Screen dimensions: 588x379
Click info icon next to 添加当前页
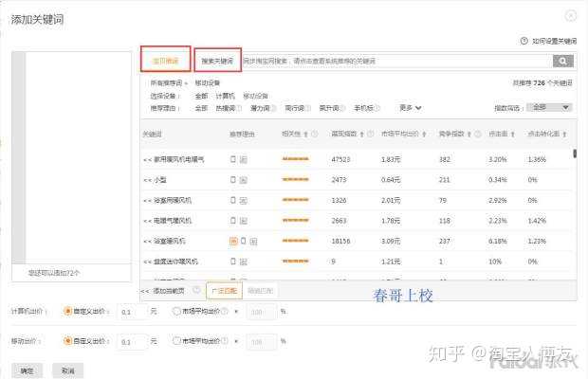click(x=196, y=291)
